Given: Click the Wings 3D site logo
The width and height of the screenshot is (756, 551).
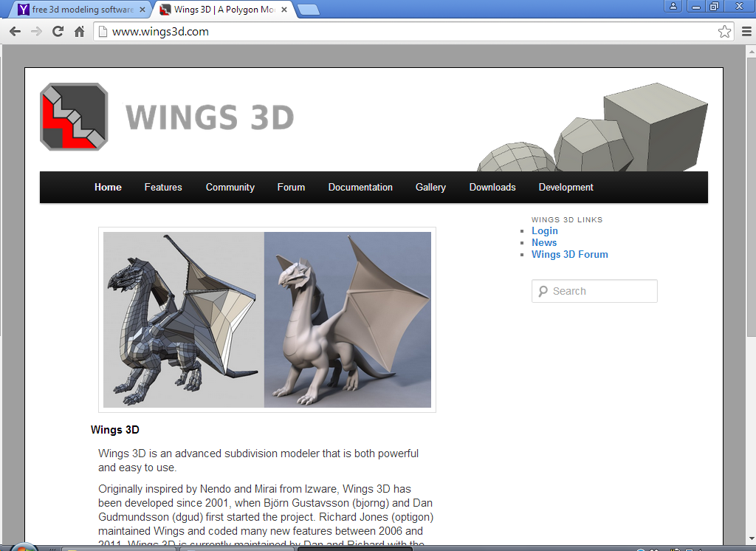Looking at the screenshot, I should (74, 117).
